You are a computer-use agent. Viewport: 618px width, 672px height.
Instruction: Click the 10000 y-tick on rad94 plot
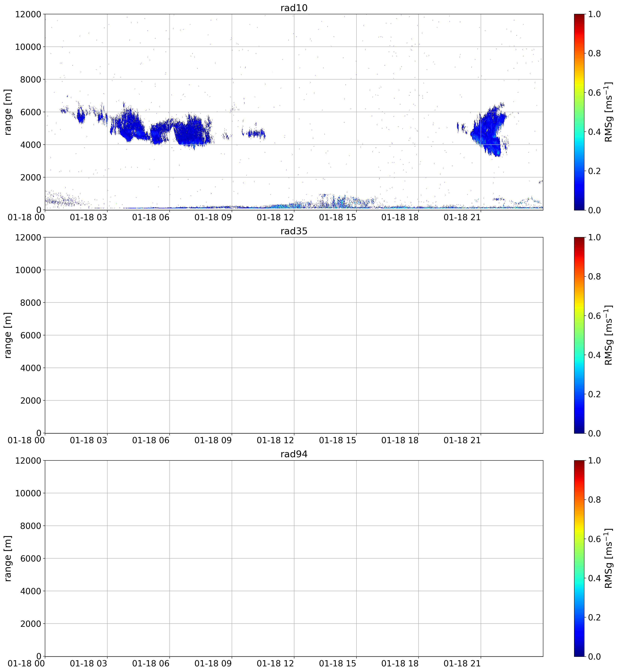pyautogui.click(x=28, y=493)
